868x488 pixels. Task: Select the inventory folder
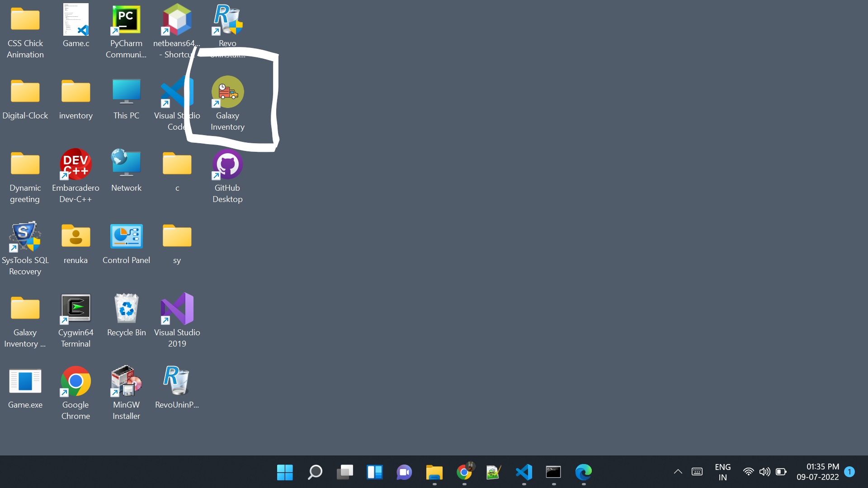click(76, 99)
